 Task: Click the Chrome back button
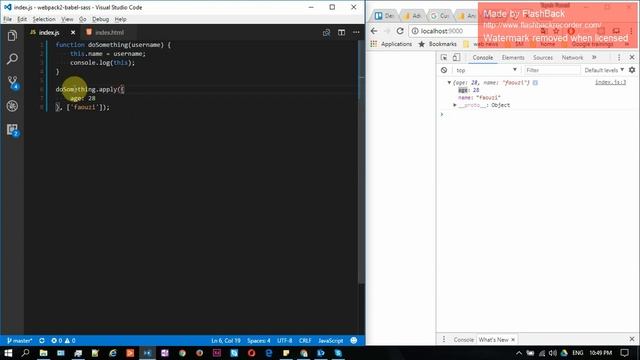click(x=374, y=31)
